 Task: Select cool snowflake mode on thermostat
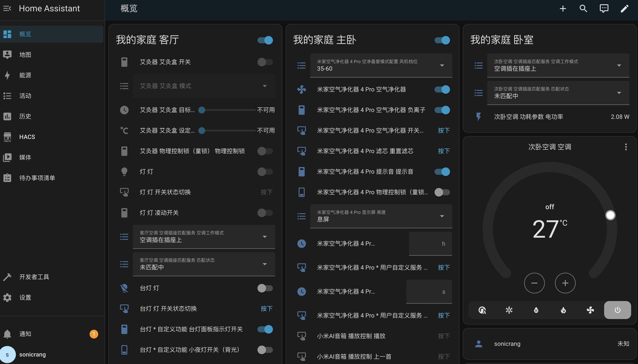(509, 310)
